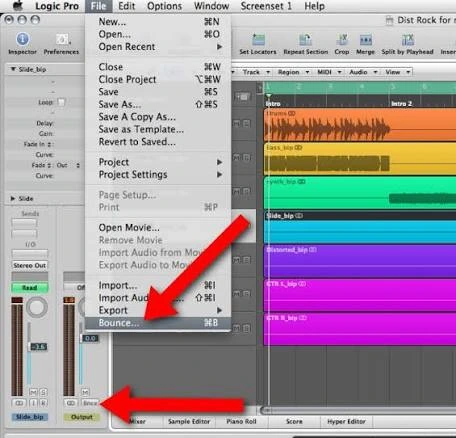This screenshot has width=456, height=438.
Task: Expand the Project Settings submenu
Action: [x=158, y=175]
